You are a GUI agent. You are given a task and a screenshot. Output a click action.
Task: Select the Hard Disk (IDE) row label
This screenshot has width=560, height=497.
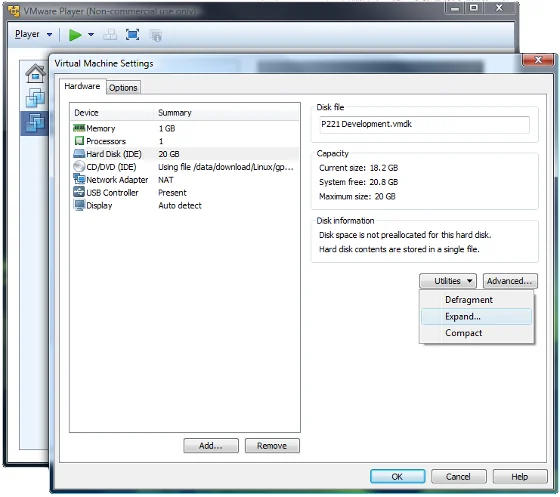[114, 154]
